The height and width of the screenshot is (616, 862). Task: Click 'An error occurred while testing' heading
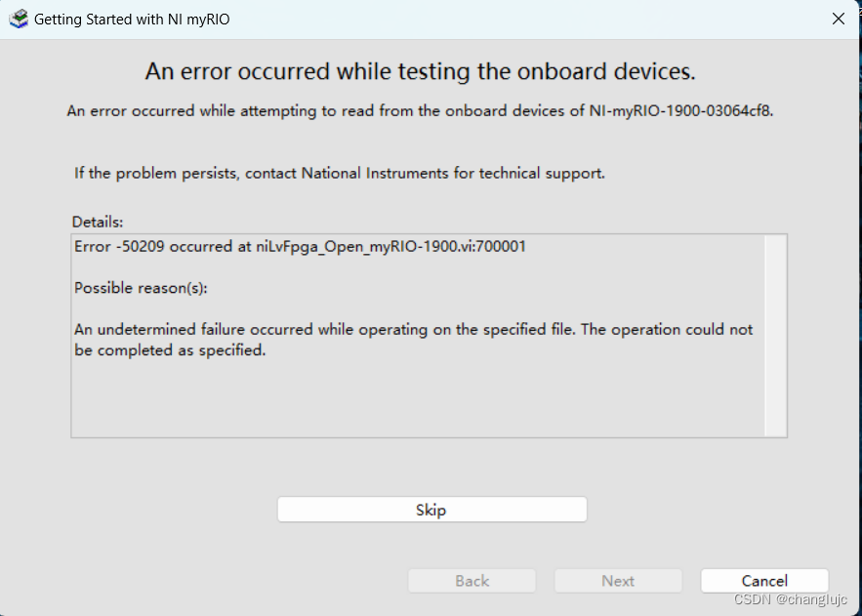click(x=421, y=71)
